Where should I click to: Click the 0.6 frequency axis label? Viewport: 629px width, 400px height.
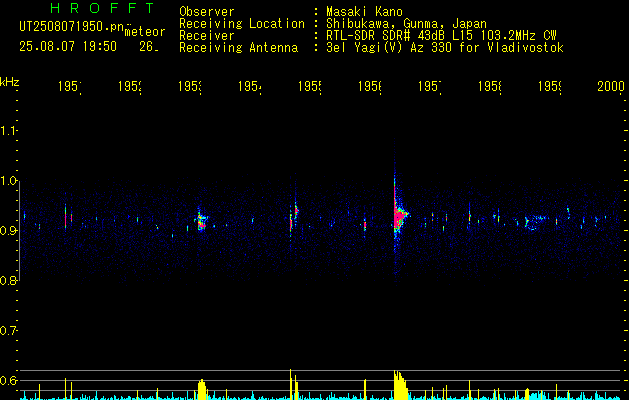(x=9, y=380)
